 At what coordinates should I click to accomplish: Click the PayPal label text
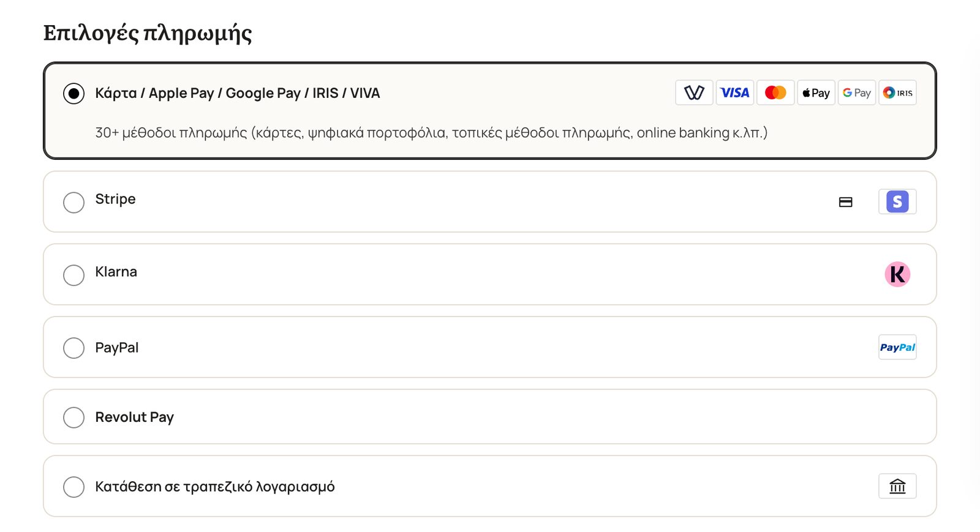coord(116,348)
